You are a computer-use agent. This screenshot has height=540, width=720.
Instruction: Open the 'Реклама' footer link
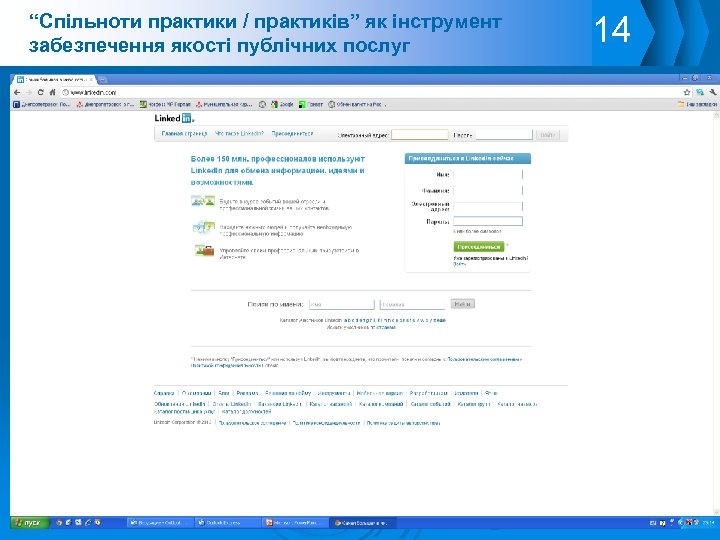tap(248, 393)
